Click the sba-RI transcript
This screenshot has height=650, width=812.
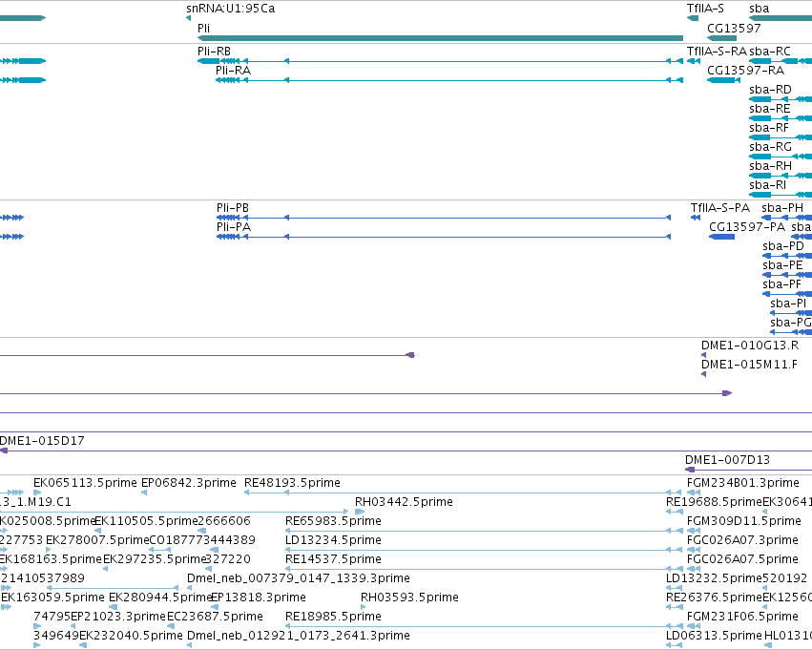781,195
